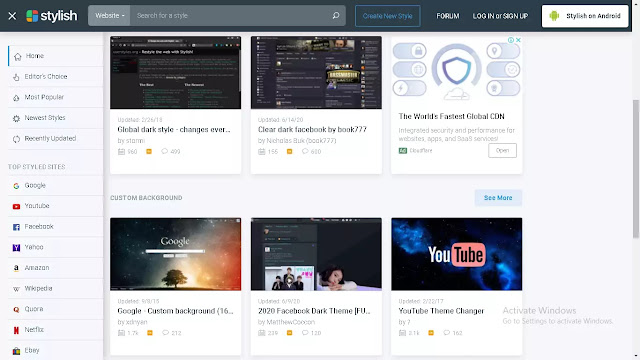This screenshot has width=640, height=360.
Task: Click the Facebook icon in sidebar
Action: pos(16,227)
